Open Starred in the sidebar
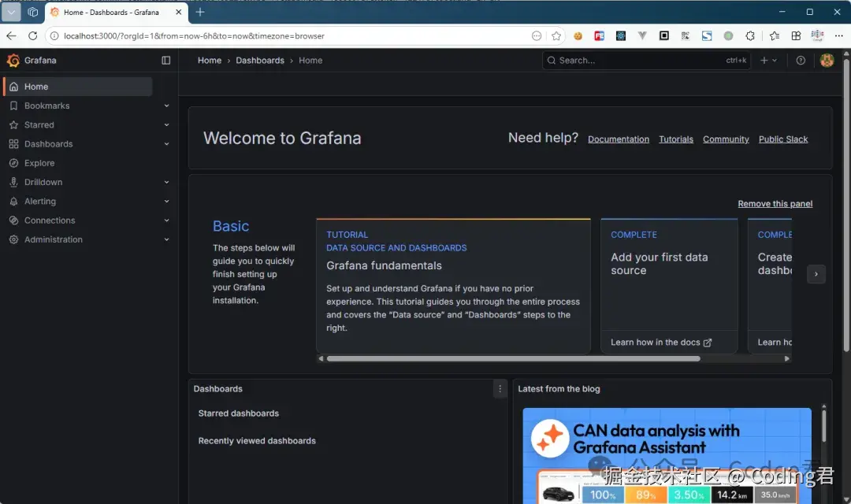This screenshot has height=504, width=851. coord(39,124)
